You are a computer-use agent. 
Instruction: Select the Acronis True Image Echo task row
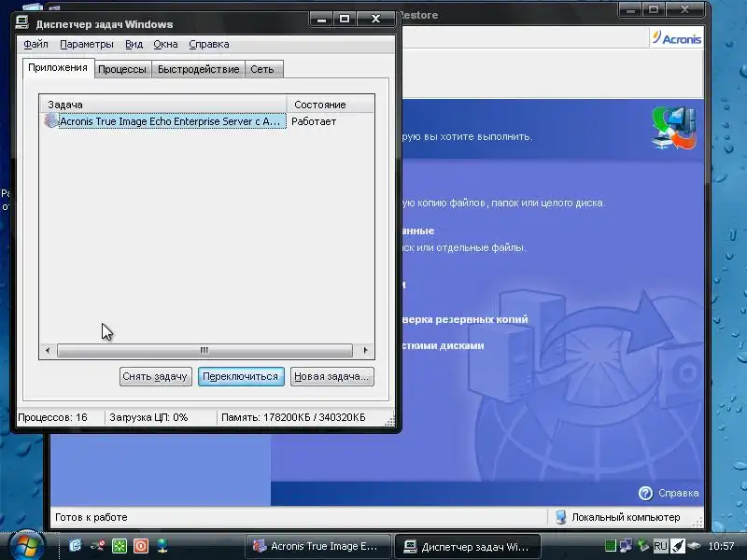[165, 121]
